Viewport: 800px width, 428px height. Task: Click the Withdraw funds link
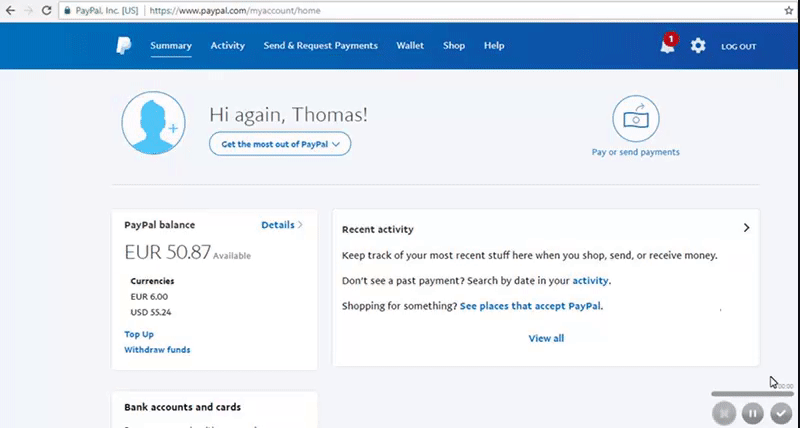[x=157, y=350]
